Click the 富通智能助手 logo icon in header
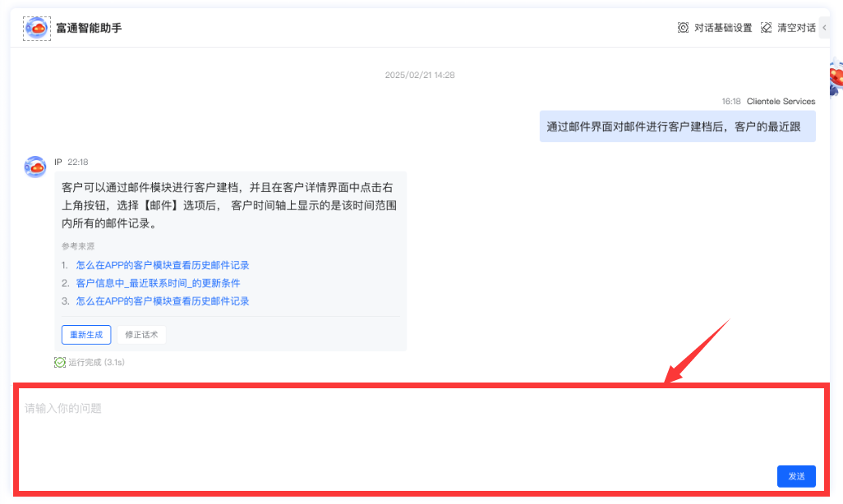The image size is (843, 504). (x=36, y=28)
